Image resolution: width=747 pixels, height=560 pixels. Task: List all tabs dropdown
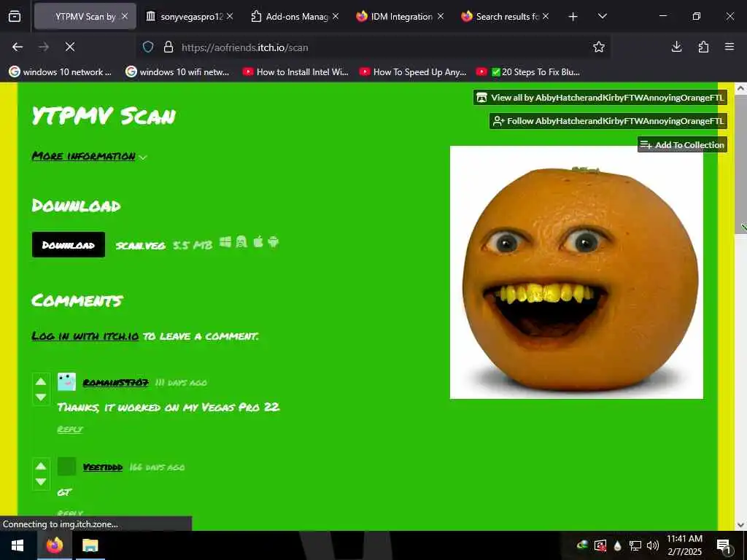[x=602, y=17]
